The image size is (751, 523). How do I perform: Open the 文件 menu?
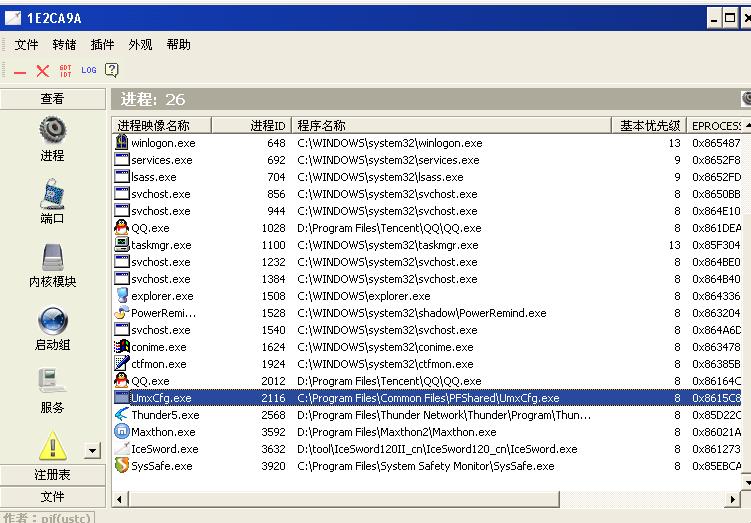click(x=26, y=45)
